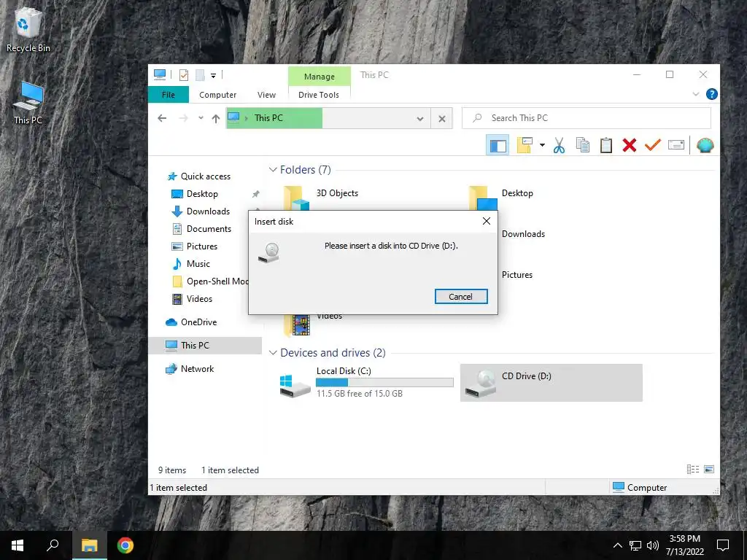The height and width of the screenshot is (560, 747).
Task: Select CD Drive (D:) item
Action: 551,383
